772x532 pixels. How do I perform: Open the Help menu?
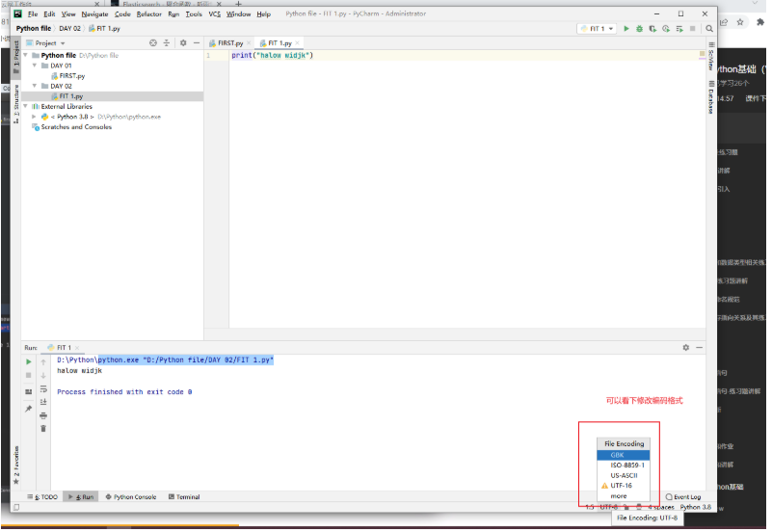263,13
